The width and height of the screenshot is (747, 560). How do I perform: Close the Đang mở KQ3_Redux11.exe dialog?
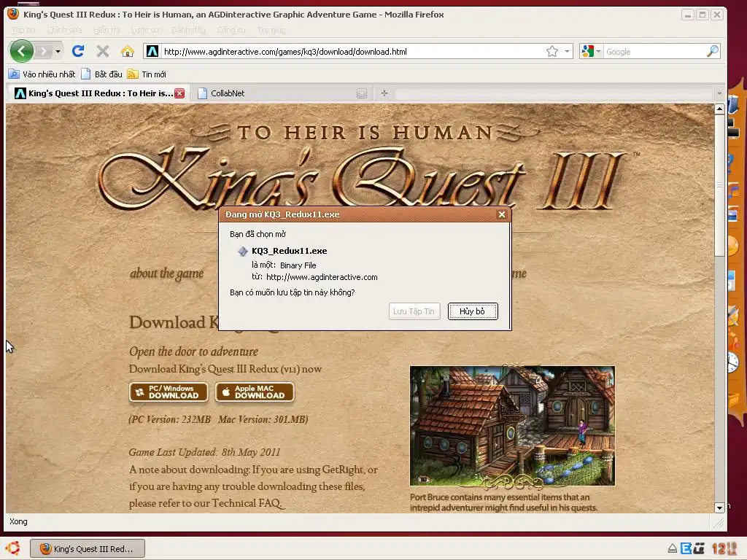(x=502, y=214)
